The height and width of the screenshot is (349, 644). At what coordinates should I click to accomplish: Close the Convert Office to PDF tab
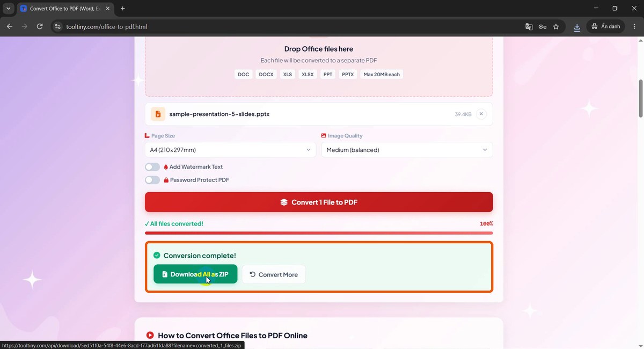click(107, 9)
